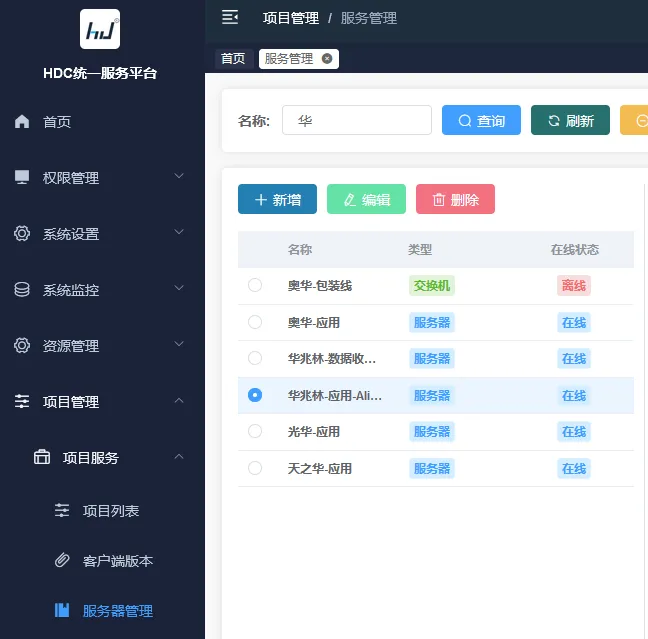Click the monitor icon beside 权限管理

pyautogui.click(x=22, y=177)
